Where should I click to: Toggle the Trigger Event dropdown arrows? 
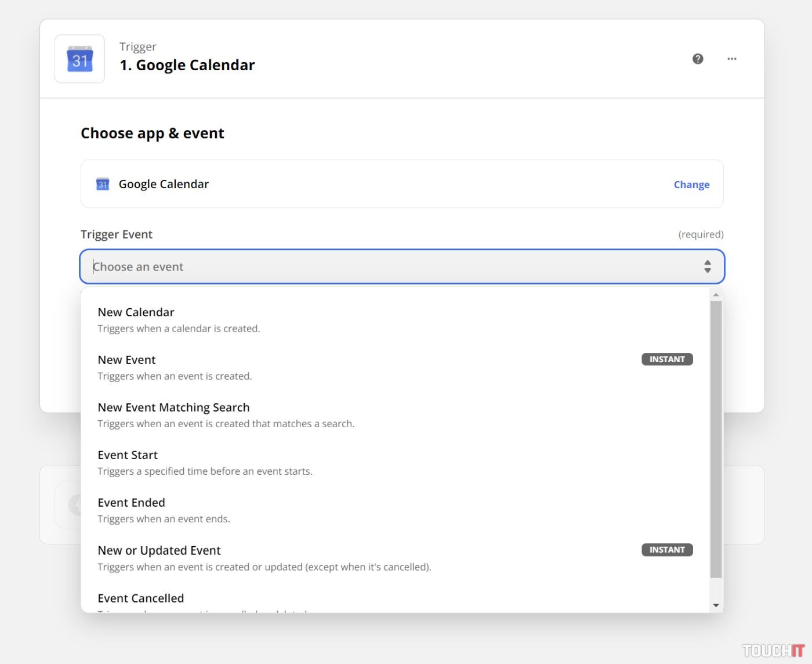point(708,266)
